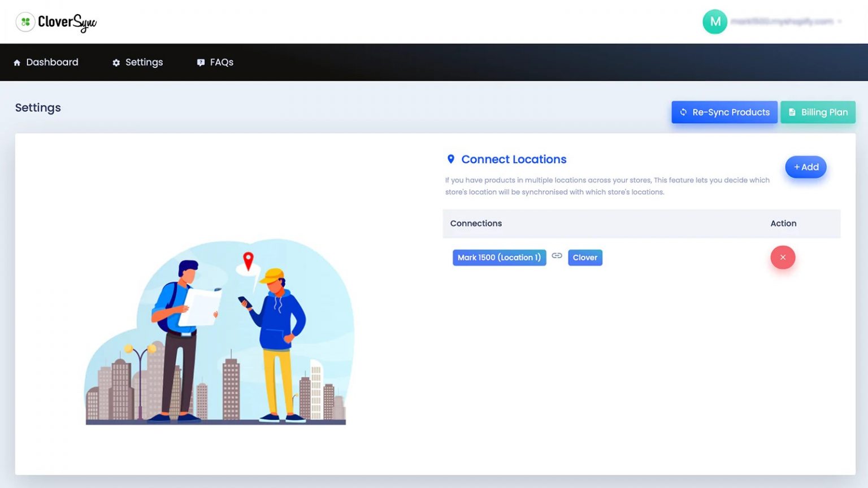Viewport: 868px width, 488px height.
Task: Select the Mark 1500 (Location 1) chip
Action: coord(499,257)
